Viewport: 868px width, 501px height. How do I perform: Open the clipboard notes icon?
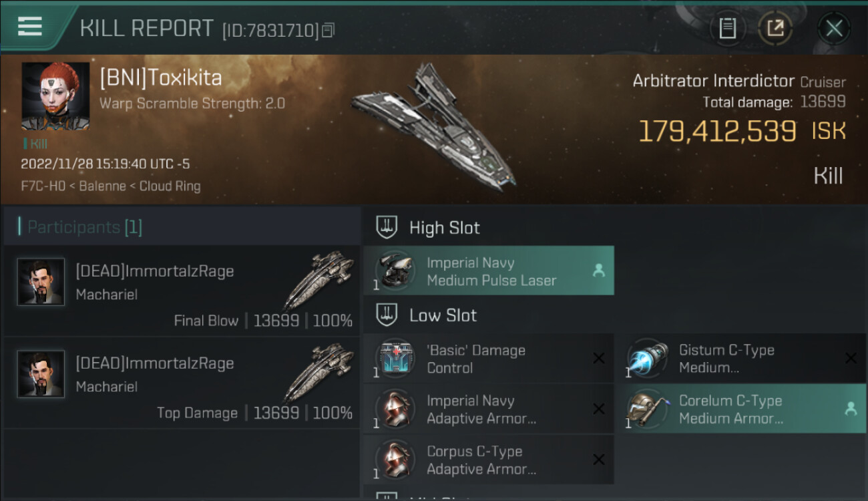tap(727, 28)
